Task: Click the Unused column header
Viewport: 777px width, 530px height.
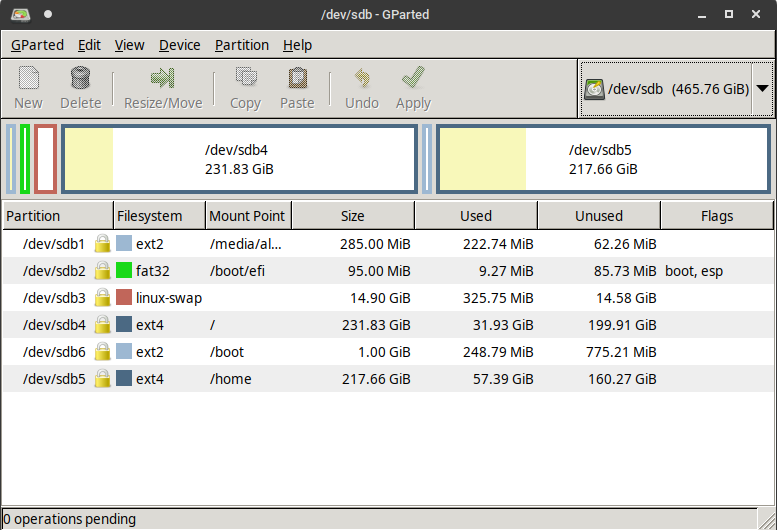Action: pos(599,216)
